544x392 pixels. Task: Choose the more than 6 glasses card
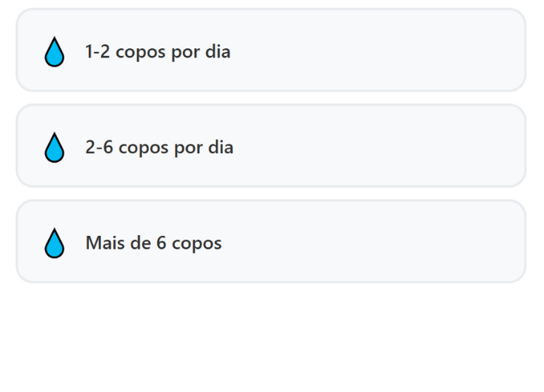270,242
